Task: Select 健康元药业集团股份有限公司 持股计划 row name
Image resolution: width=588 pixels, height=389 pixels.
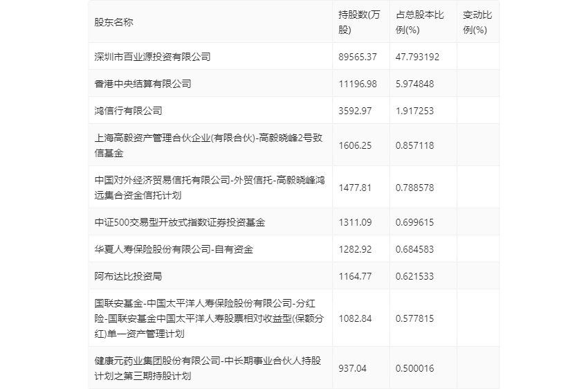Action: pyautogui.click(x=208, y=368)
